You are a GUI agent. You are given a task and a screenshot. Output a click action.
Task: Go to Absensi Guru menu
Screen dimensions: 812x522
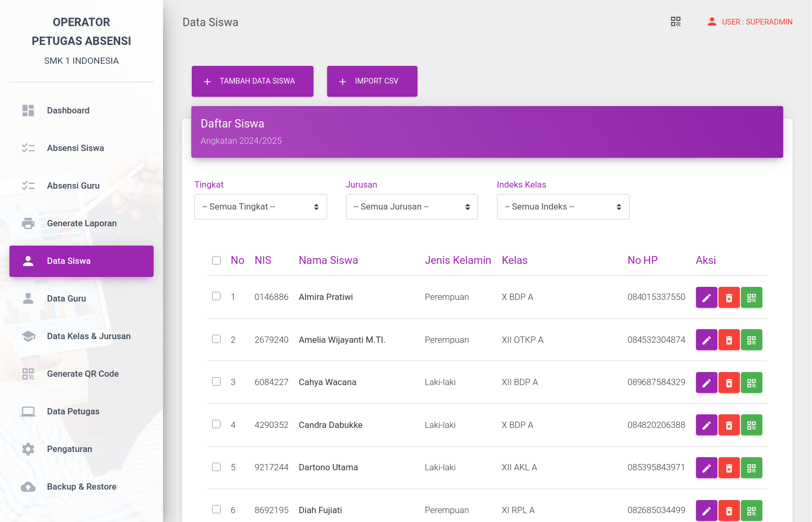pos(82,185)
